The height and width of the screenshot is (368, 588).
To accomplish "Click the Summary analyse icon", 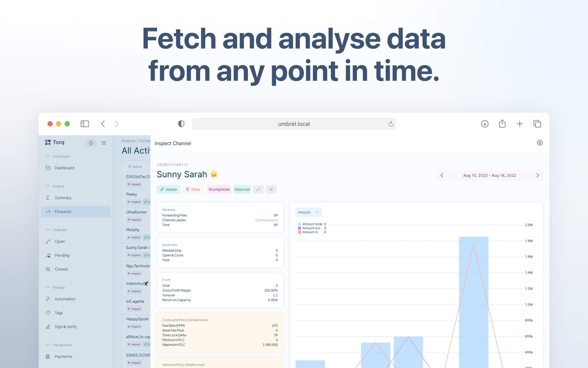I will [x=48, y=197].
